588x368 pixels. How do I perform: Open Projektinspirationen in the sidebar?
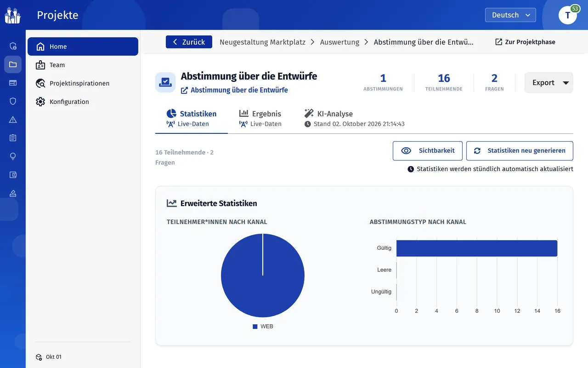(x=83, y=83)
